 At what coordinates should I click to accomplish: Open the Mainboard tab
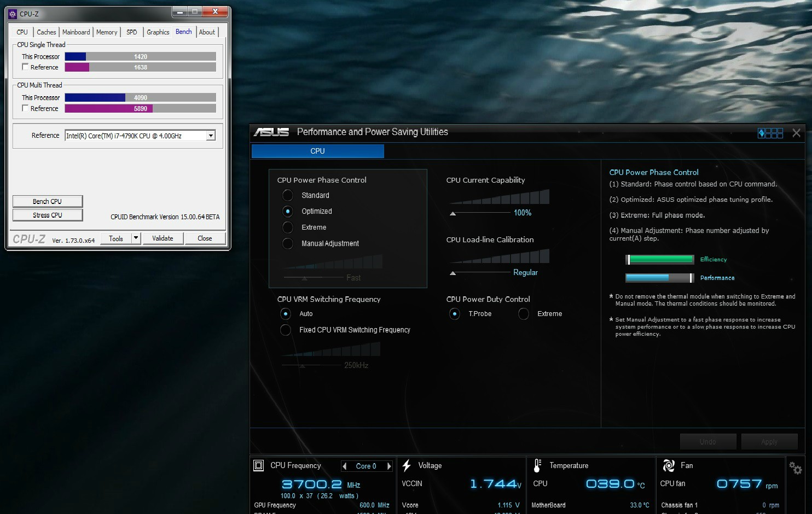pyautogui.click(x=76, y=32)
